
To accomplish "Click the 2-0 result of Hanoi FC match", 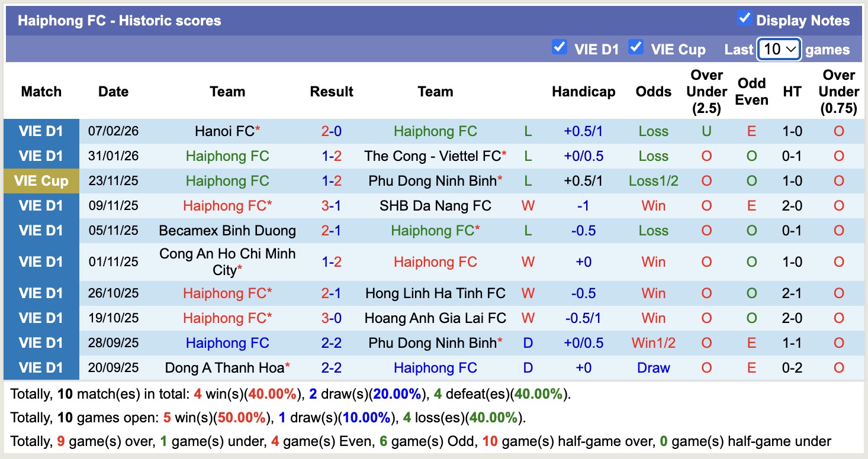I will click(332, 131).
